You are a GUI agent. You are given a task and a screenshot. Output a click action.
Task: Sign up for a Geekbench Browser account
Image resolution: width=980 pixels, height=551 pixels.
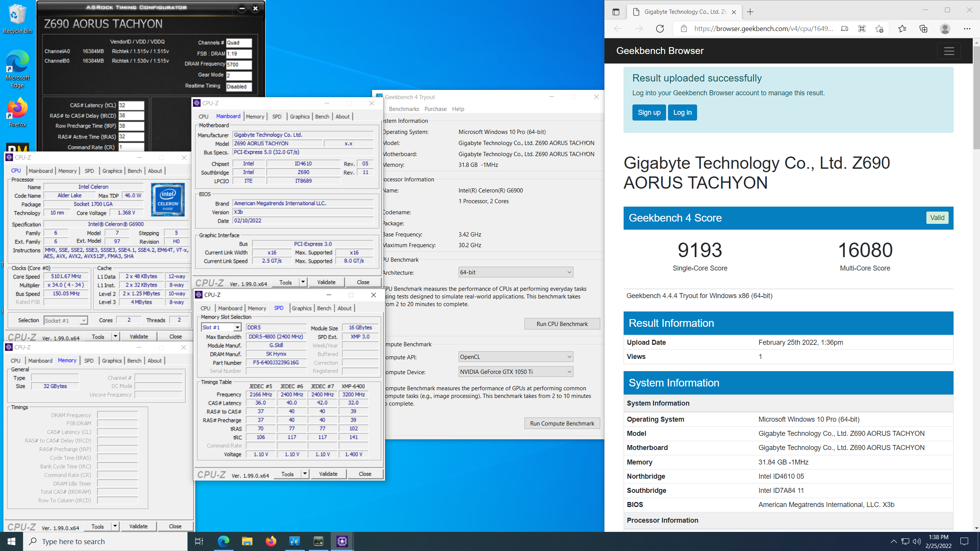coord(649,112)
